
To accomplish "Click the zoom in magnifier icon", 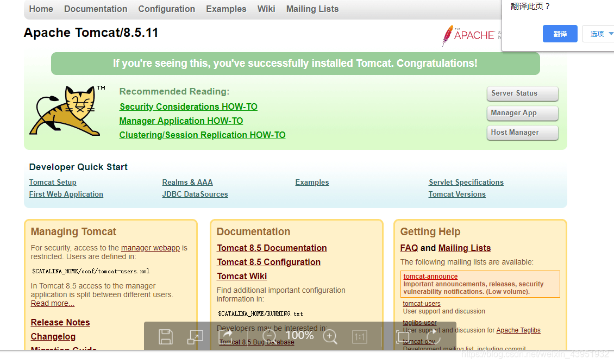I will point(330,337).
